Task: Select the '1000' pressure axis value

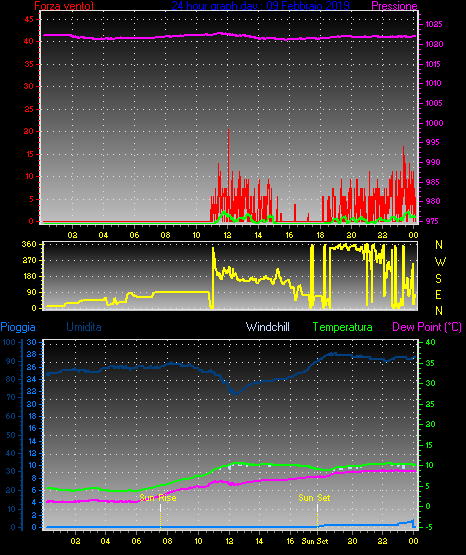Action: (x=434, y=123)
